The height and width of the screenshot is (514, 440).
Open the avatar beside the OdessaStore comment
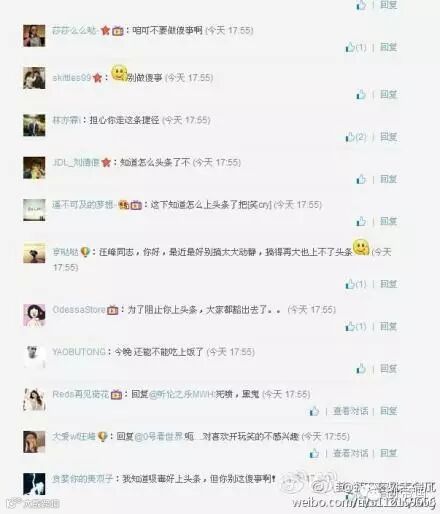34,315
